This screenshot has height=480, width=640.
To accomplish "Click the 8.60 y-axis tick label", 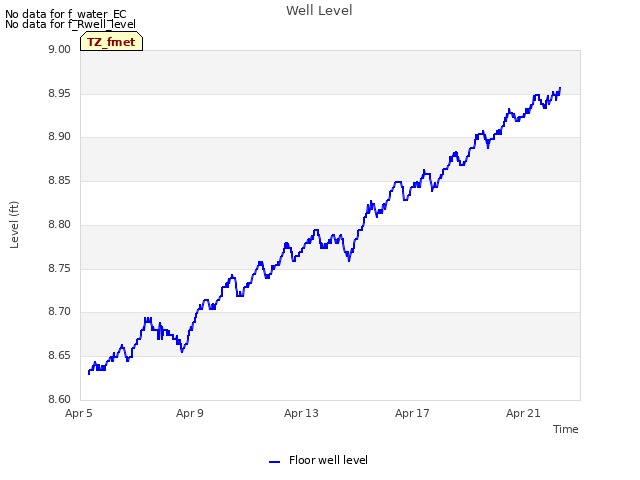I will pyautogui.click(x=60, y=399).
